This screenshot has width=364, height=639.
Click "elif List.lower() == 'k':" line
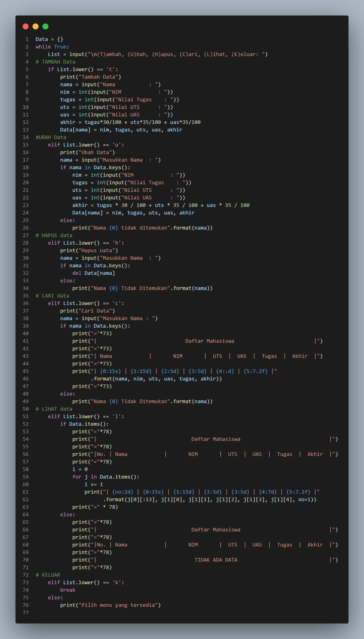click(x=86, y=582)
